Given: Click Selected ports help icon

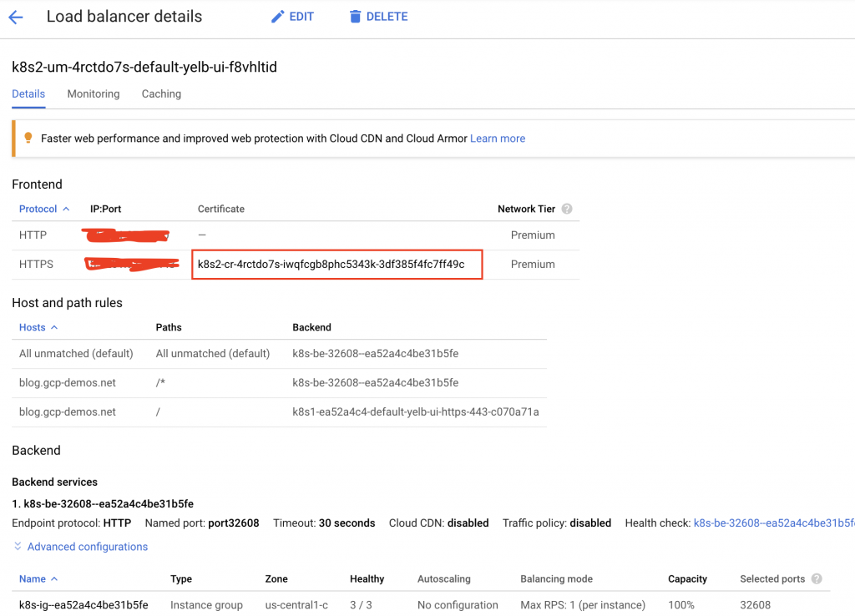Looking at the screenshot, I should tap(816, 578).
